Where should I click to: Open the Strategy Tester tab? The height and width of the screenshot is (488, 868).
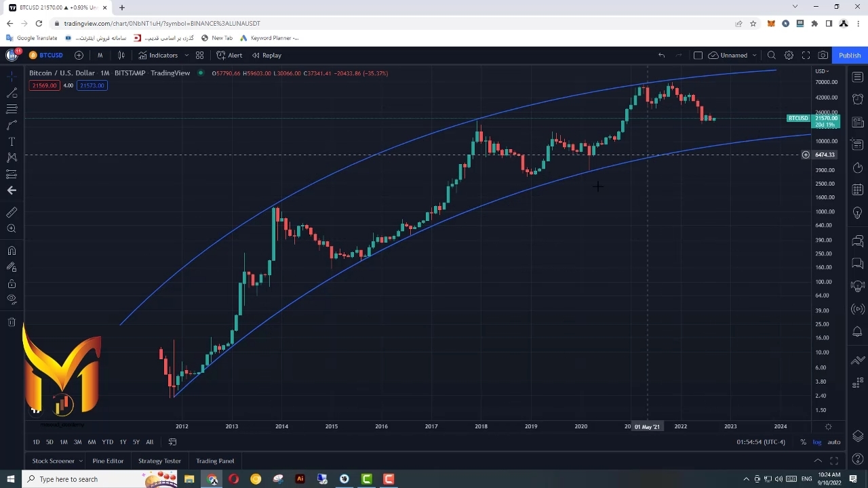tap(159, 461)
